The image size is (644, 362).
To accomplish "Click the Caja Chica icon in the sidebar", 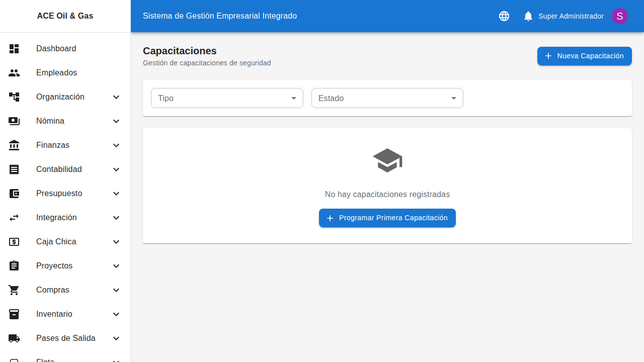I will [14, 242].
